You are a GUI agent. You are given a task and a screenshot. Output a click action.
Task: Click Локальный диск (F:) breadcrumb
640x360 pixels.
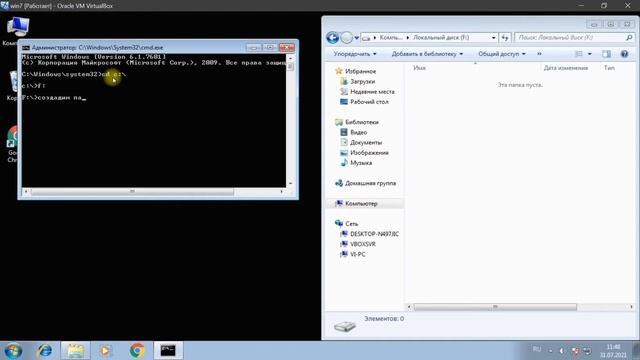point(441,38)
